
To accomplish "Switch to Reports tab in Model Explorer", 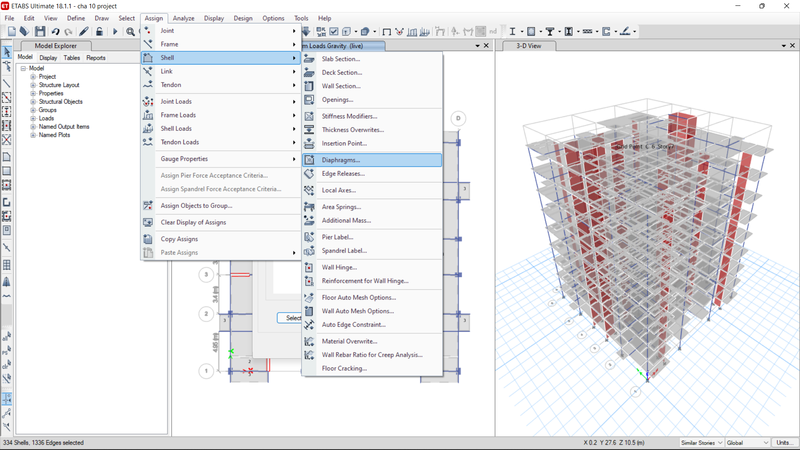I will [x=95, y=58].
